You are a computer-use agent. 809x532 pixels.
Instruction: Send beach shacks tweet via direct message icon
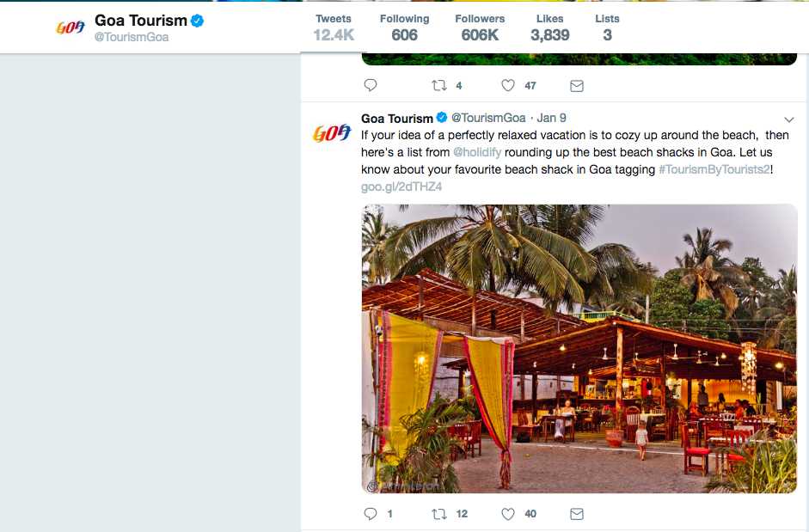coord(577,513)
